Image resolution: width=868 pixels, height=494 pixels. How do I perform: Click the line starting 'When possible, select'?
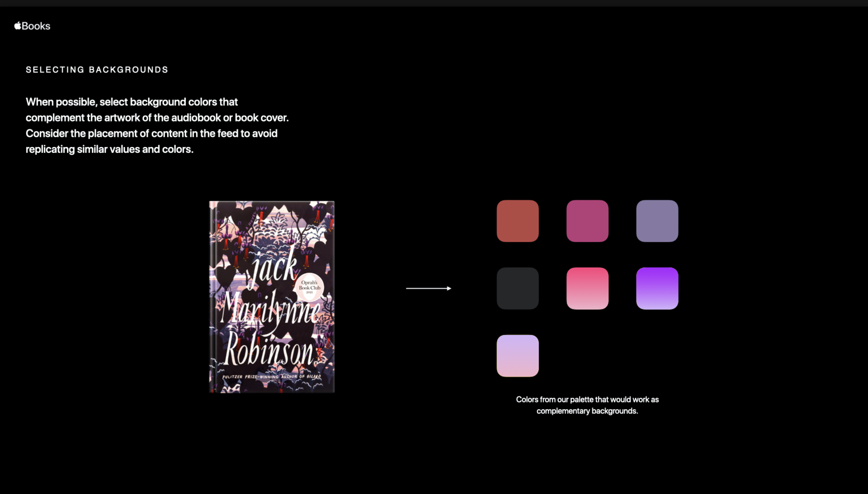132,102
